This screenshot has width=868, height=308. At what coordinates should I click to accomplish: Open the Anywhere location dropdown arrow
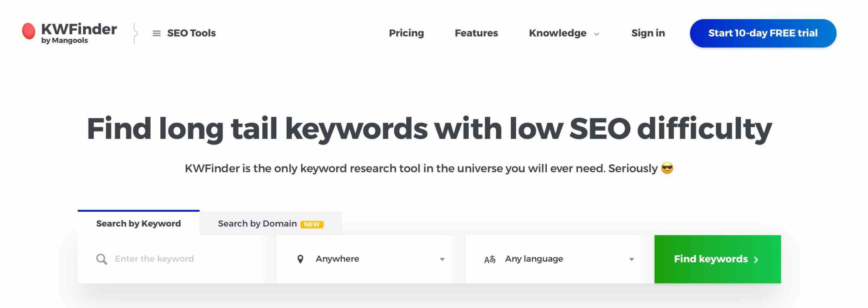pyautogui.click(x=442, y=259)
